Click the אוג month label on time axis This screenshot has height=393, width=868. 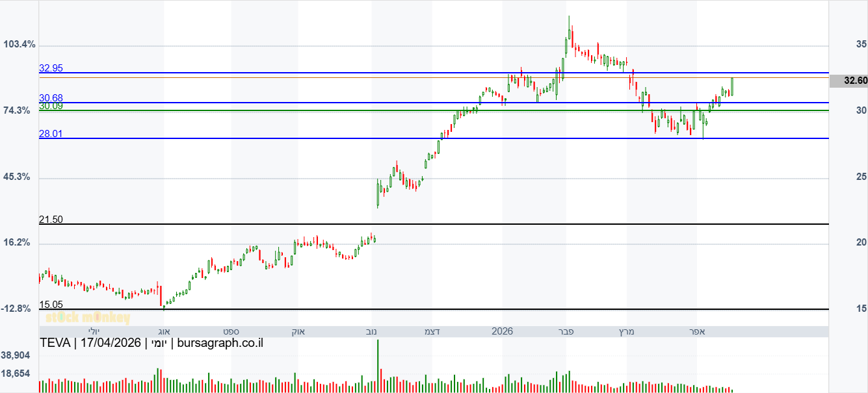click(x=164, y=331)
